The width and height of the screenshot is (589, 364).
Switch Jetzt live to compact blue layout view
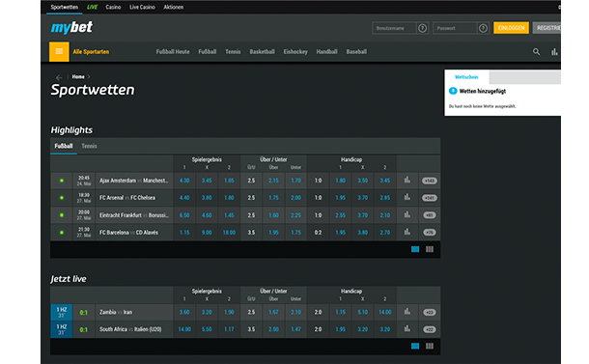(x=415, y=346)
